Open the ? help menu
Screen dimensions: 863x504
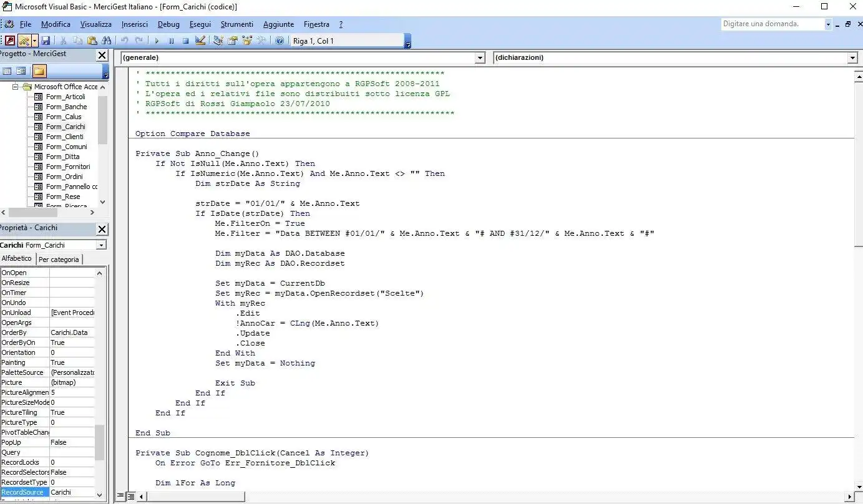coord(341,24)
